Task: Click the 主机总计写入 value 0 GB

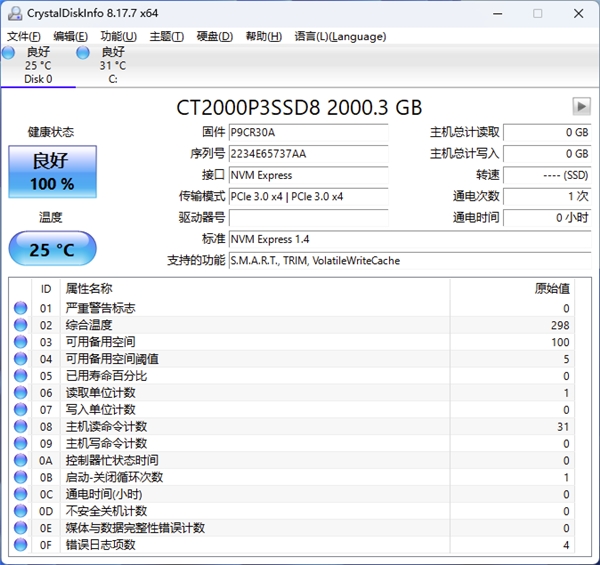Action: point(547,154)
